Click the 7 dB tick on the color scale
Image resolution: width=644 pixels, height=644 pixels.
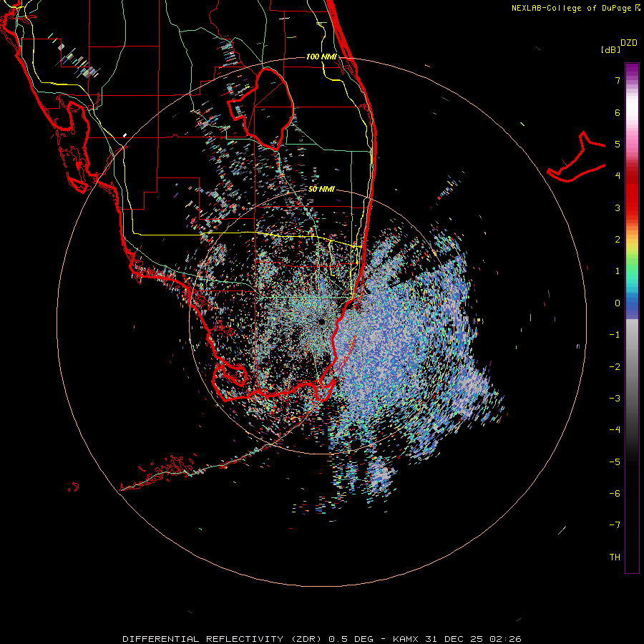coord(618,80)
